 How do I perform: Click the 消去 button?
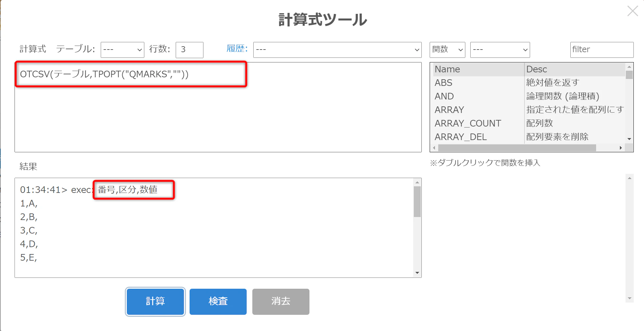pyautogui.click(x=281, y=302)
